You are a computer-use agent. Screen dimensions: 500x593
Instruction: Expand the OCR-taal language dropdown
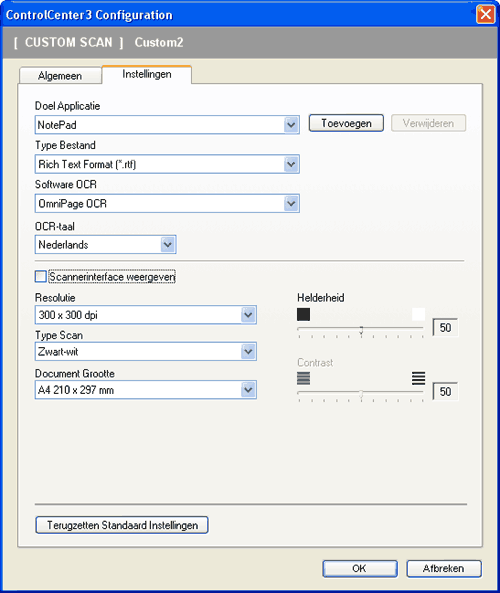pyautogui.click(x=168, y=244)
